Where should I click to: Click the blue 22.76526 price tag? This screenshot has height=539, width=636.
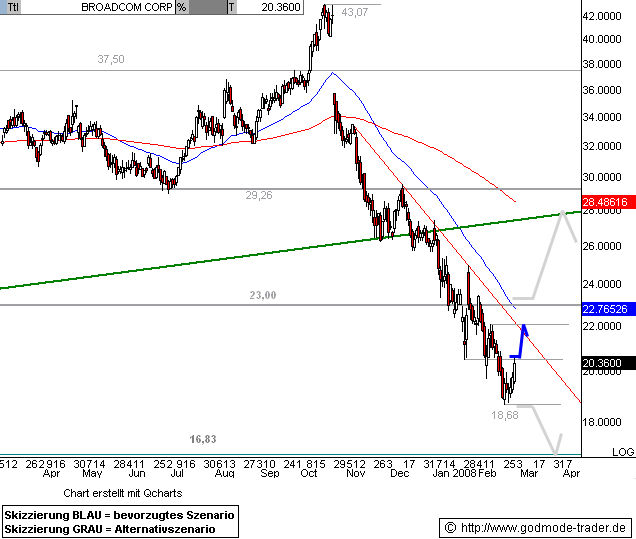(x=608, y=309)
